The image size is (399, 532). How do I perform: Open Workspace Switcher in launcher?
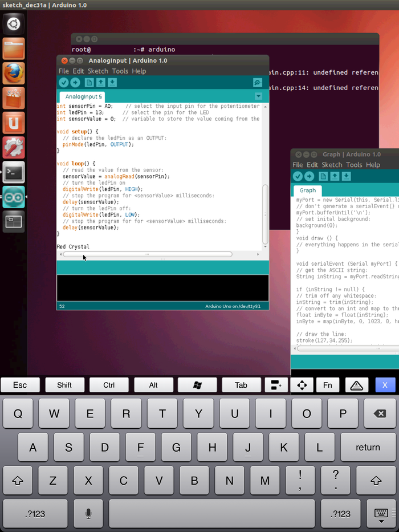[14, 222]
